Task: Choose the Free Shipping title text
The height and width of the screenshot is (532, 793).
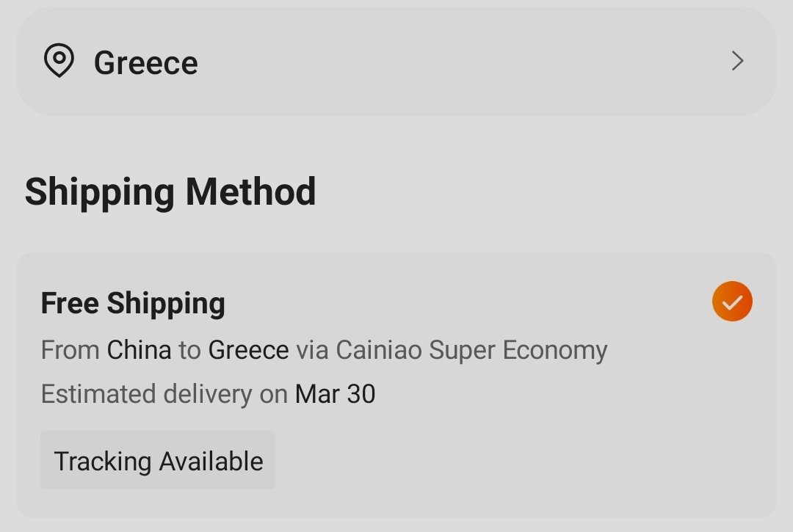Action: (x=133, y=304)
